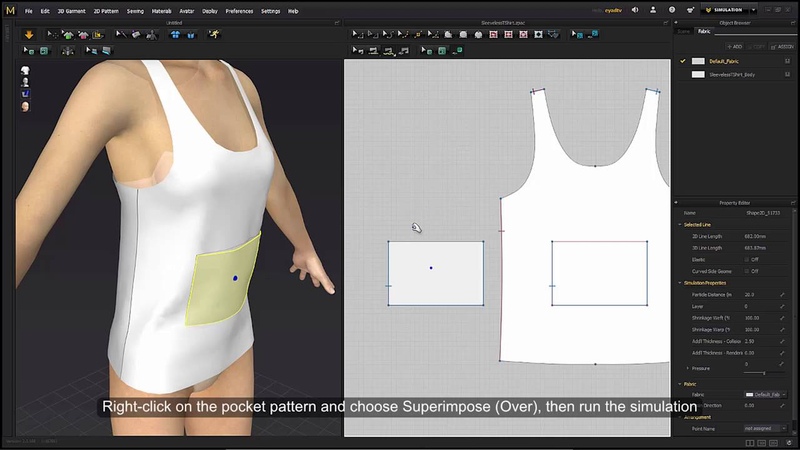The image size is (800, 450).
Task: Open the Avatar menu
Action: click(x=187, y=11)
